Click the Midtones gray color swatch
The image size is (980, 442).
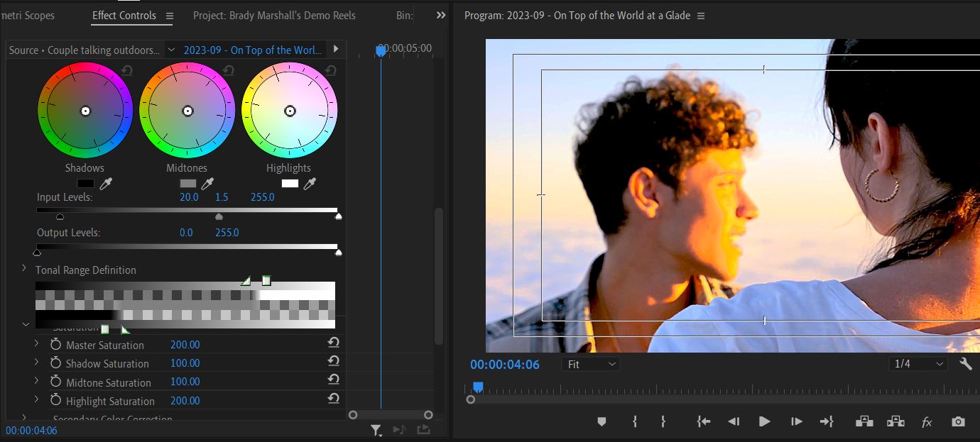pos(188,183)
